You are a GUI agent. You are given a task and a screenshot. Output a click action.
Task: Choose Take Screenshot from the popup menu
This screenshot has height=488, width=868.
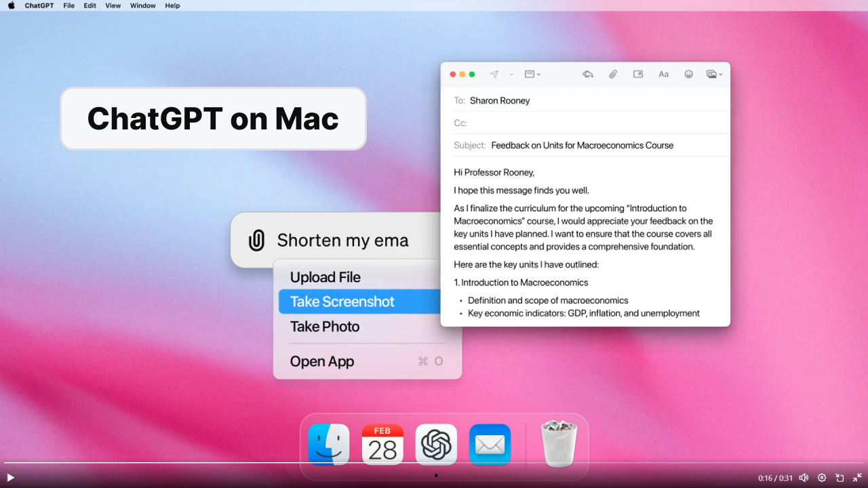(361, 302)
